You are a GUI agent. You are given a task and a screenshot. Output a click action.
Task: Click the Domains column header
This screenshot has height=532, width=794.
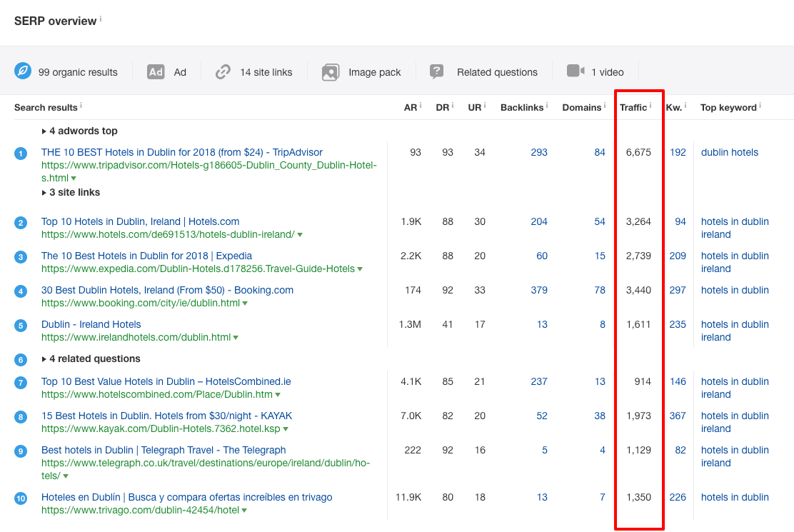pyautogui.click(x=582, y=108)
